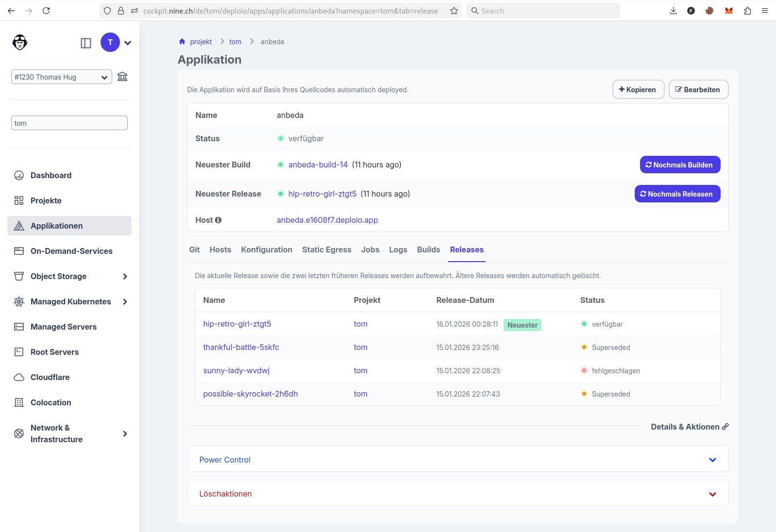Switch to the Konfiguration tab

click(x=267, y=249)
